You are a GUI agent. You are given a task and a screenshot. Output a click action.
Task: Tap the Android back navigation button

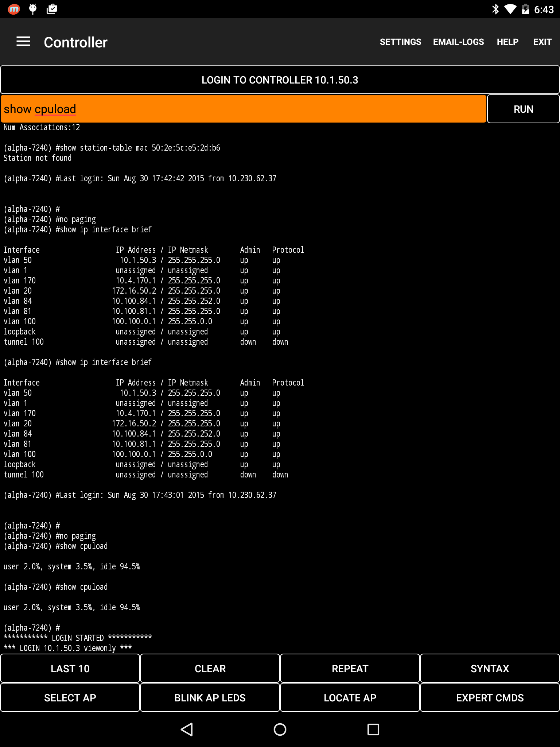pyautogui.click(x=187, y=729)
